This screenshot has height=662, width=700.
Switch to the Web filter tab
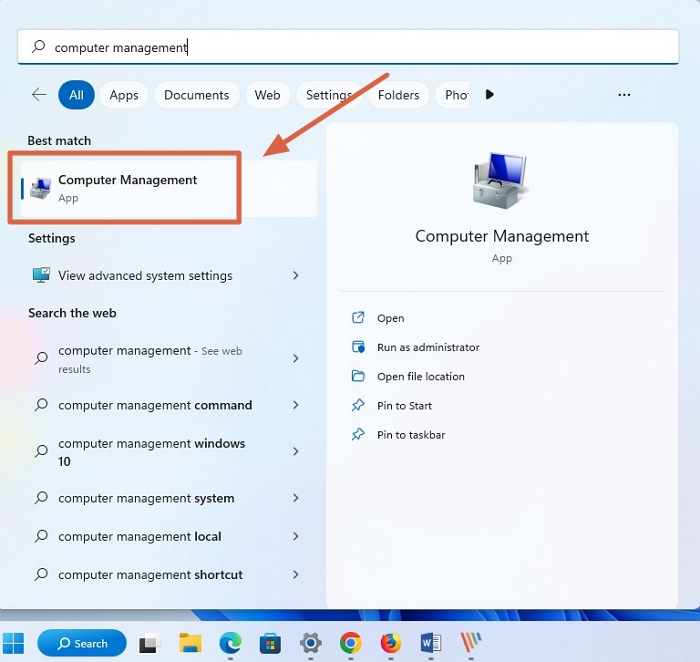pos(267,95)
